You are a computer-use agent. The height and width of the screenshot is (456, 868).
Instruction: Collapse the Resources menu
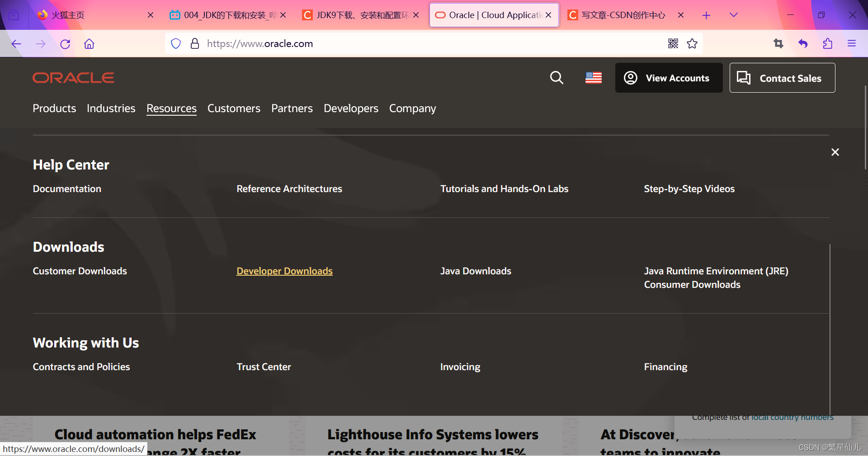(171, 108)
